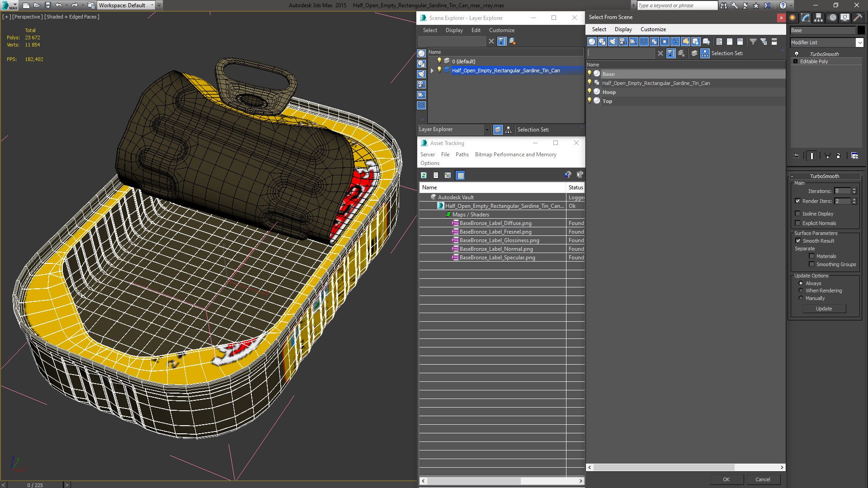Screen dimensions: 868x488
Task: Toggle Display Geometry filter in Select From Scene
Action: coord(592,42)
